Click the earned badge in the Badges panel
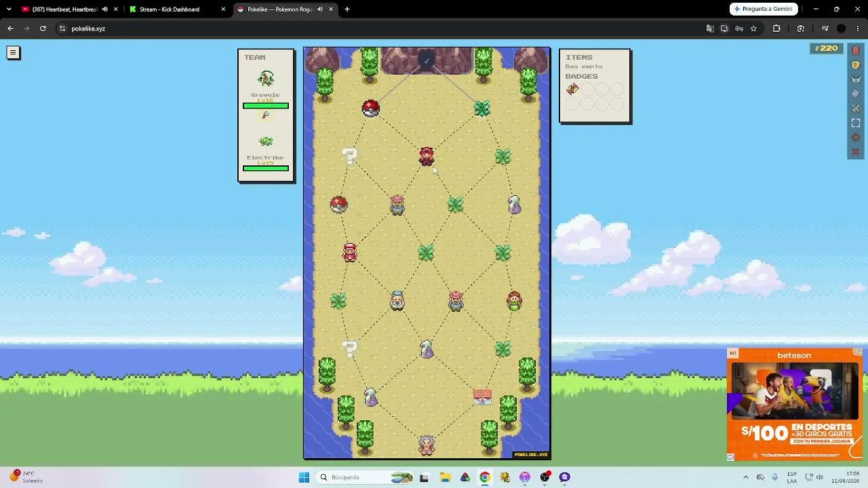868x488 pixels. point(573,89)
